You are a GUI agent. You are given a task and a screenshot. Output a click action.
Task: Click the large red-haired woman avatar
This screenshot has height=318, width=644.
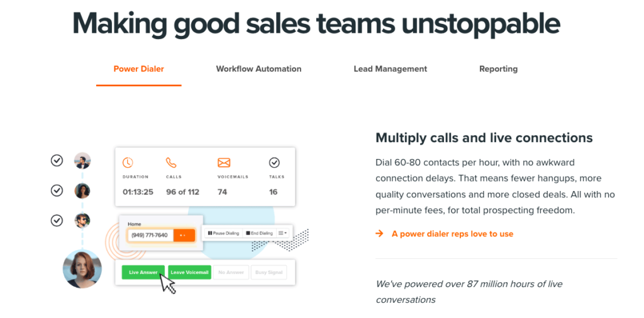click(82, 269)
